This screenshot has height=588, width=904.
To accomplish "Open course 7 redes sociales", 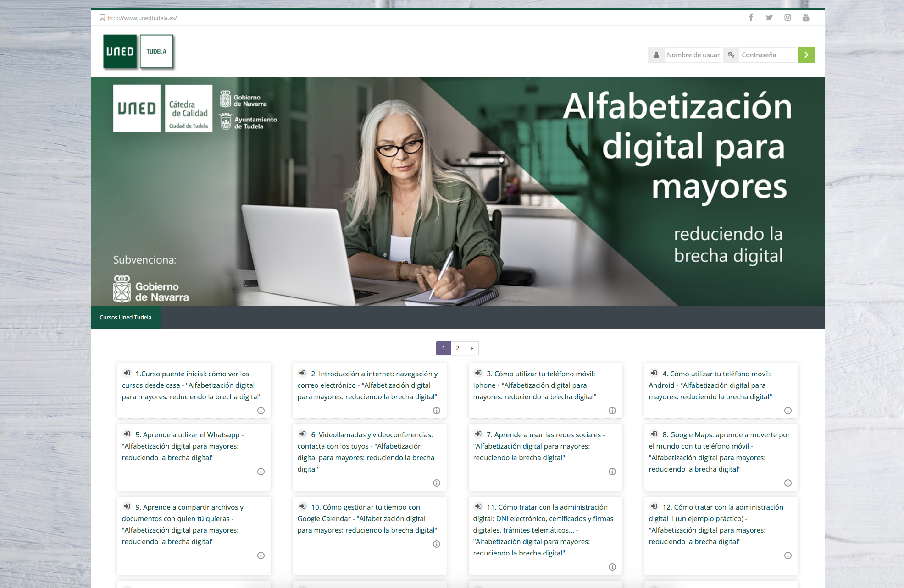I will (x=539, y=446).
